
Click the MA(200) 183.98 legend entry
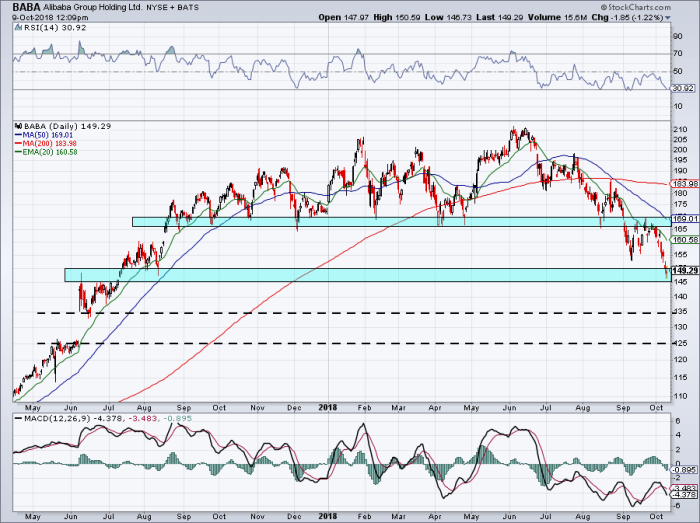click(46, 143)
